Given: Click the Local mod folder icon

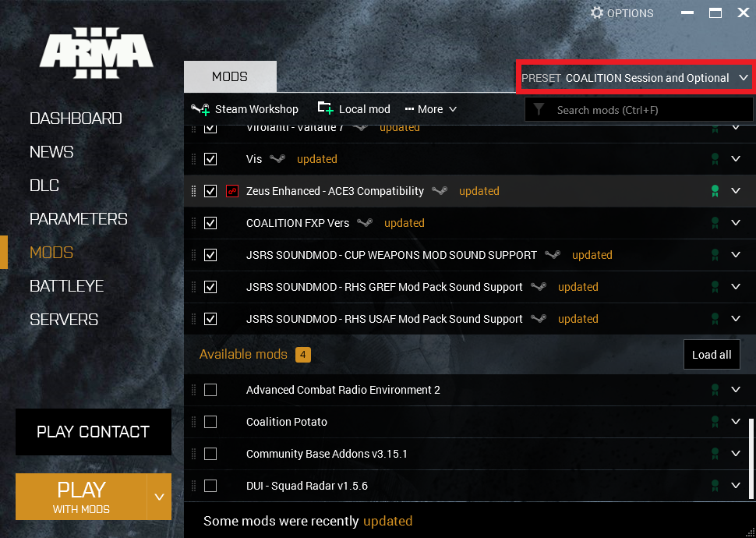Looking at the screenshot, I should tap(325, 108).
